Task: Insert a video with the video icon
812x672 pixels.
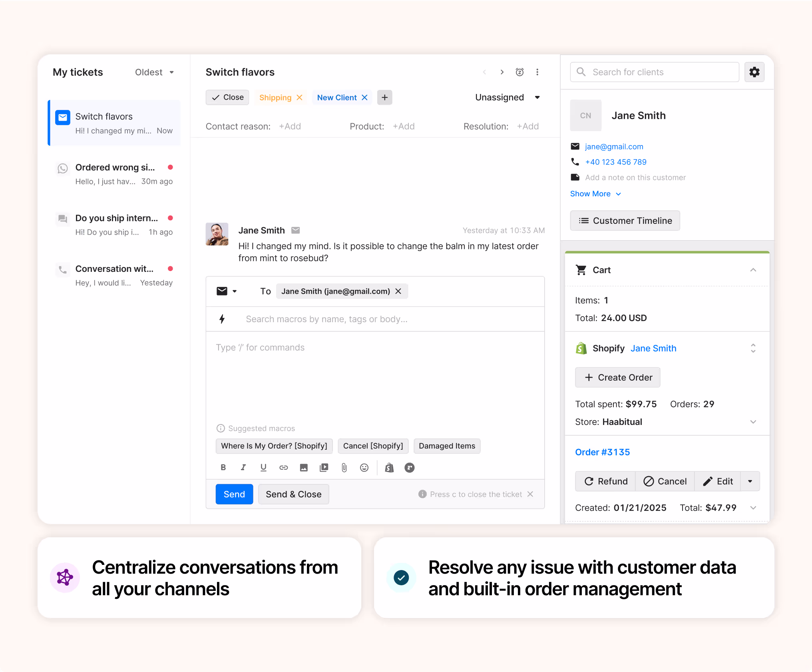Action: coord(324,467)
